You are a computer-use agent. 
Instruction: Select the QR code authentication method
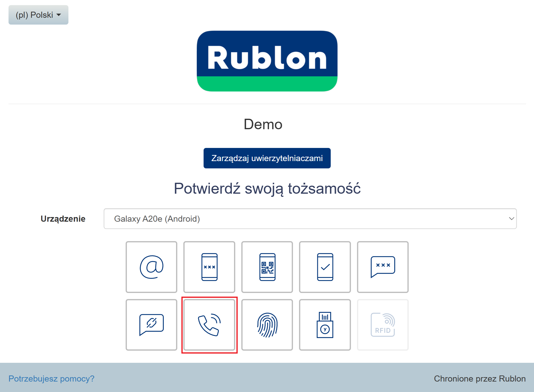pos(267,267)
